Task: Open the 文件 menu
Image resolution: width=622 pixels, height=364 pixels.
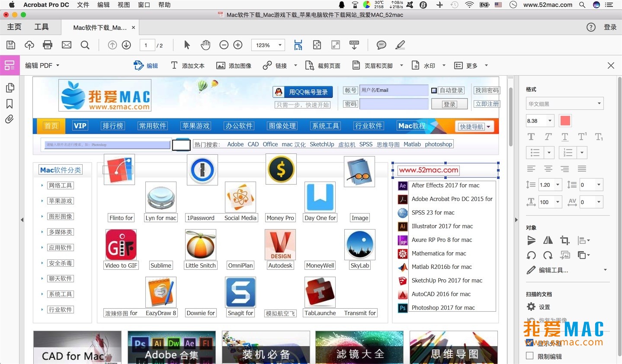Action: pyautogui.click(x=83, y=5)
